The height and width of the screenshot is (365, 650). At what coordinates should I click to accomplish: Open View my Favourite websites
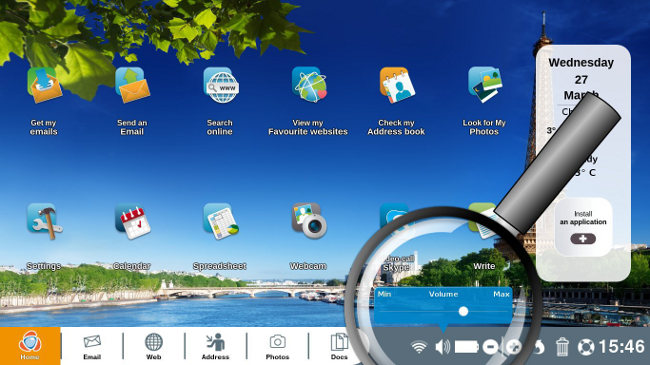pos(309,85)
